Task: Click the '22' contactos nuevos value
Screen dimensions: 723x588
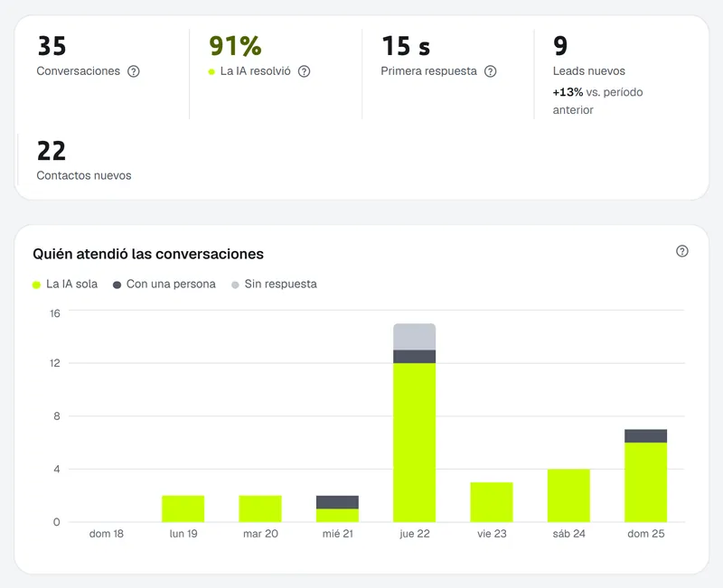Action: pos(52,151)
